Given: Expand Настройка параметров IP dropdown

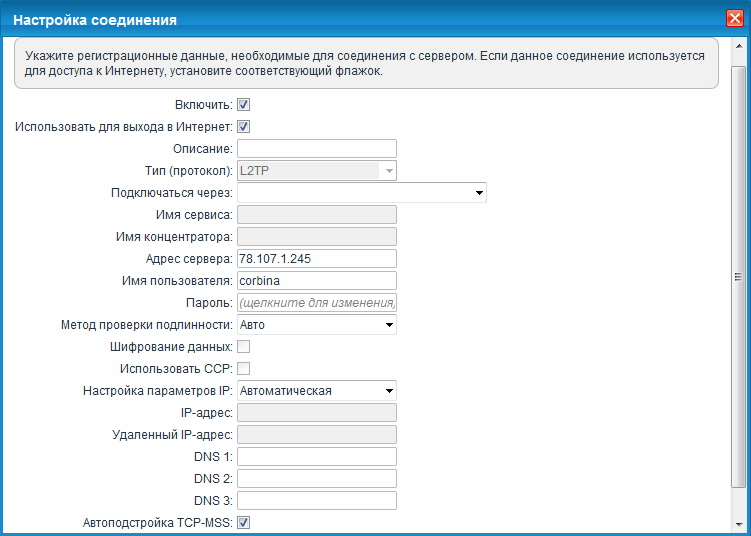Looking at the screenshot, I should click(x=316, y=391).
